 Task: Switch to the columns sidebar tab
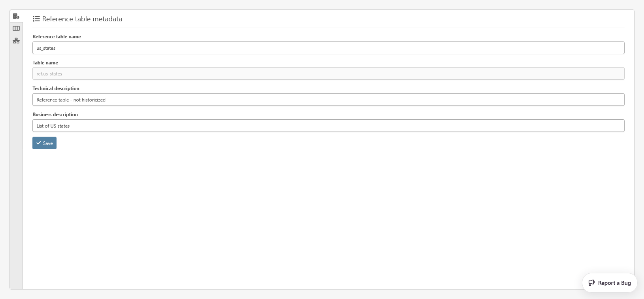[16, 28]
